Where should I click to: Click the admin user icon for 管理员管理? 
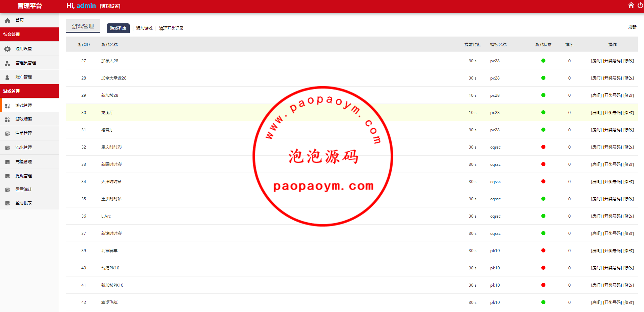click(7, 63)
